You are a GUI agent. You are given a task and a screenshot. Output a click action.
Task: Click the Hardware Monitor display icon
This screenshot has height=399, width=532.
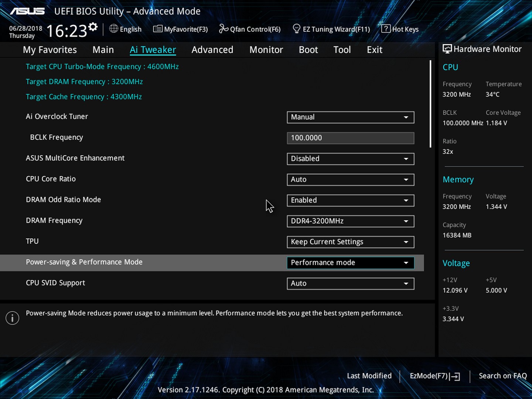pos(447,49)
